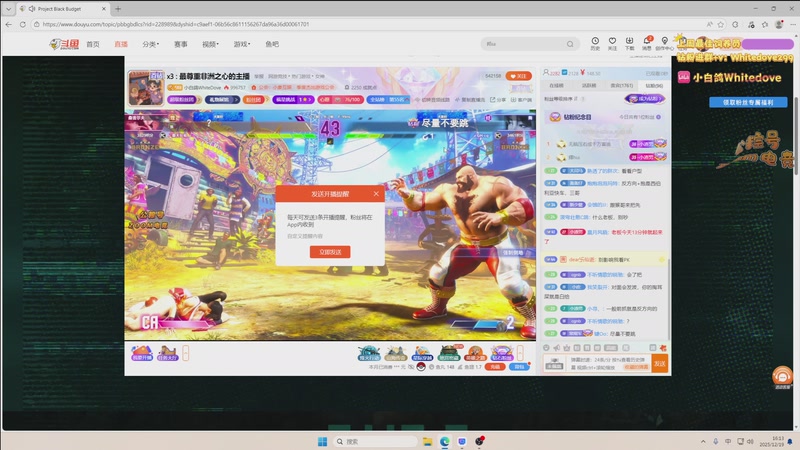
Task: Open the 鱼吧 nav item
Action: tap(272, 44)
